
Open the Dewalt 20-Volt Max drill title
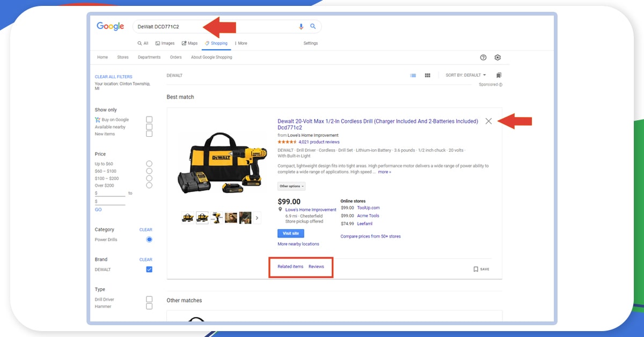click(378, 124)
